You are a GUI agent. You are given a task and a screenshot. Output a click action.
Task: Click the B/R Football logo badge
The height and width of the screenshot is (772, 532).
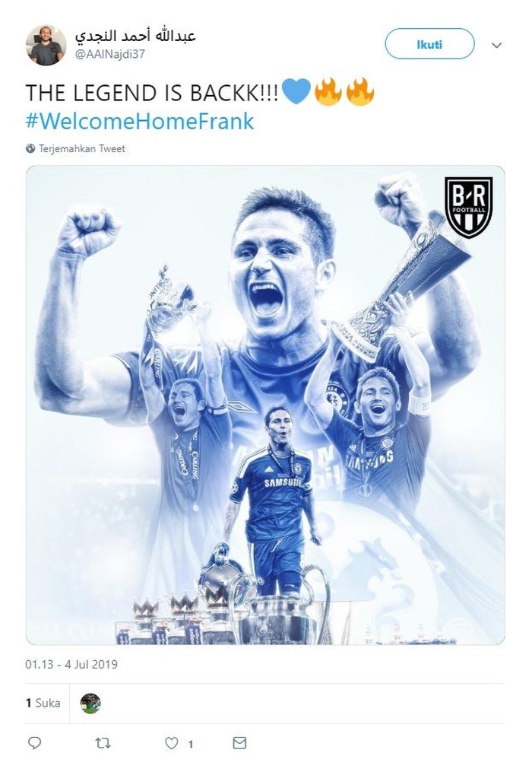pyautogui.click(x=468, y=208)
